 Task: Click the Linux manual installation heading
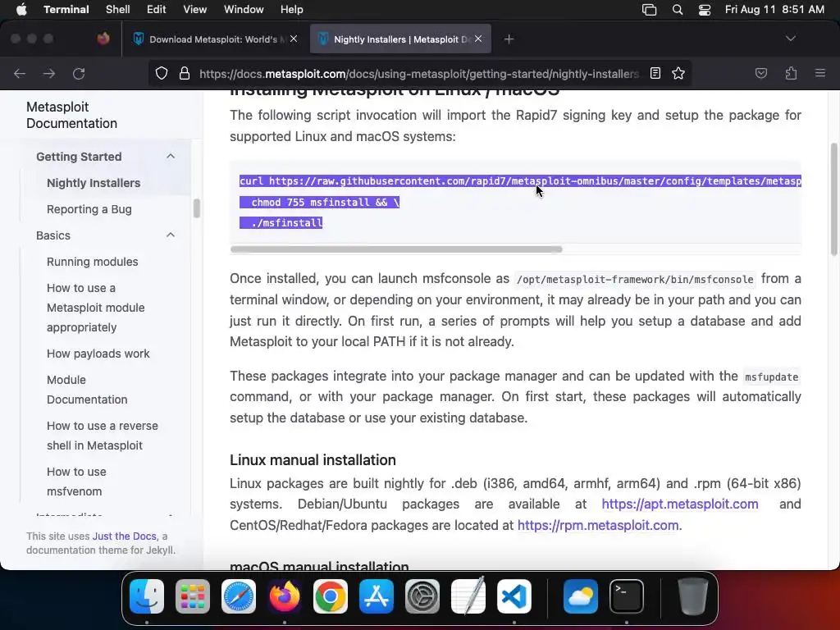(x=313, y=460)
